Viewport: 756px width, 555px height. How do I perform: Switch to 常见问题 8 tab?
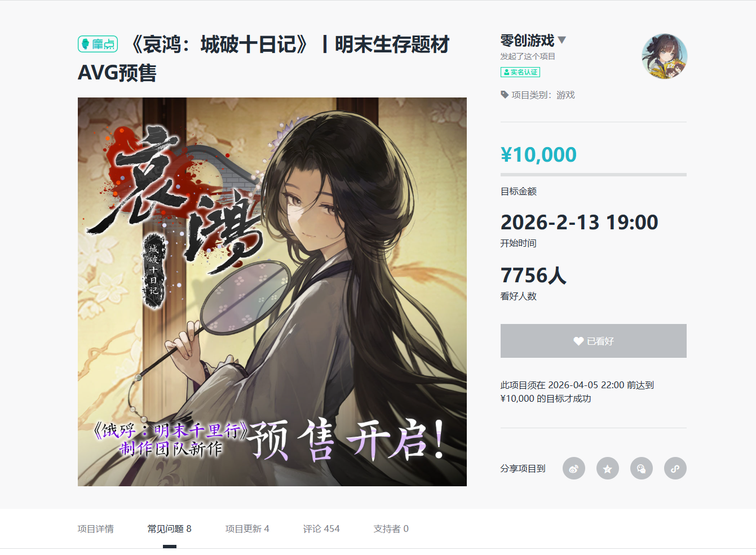point(169,529)
